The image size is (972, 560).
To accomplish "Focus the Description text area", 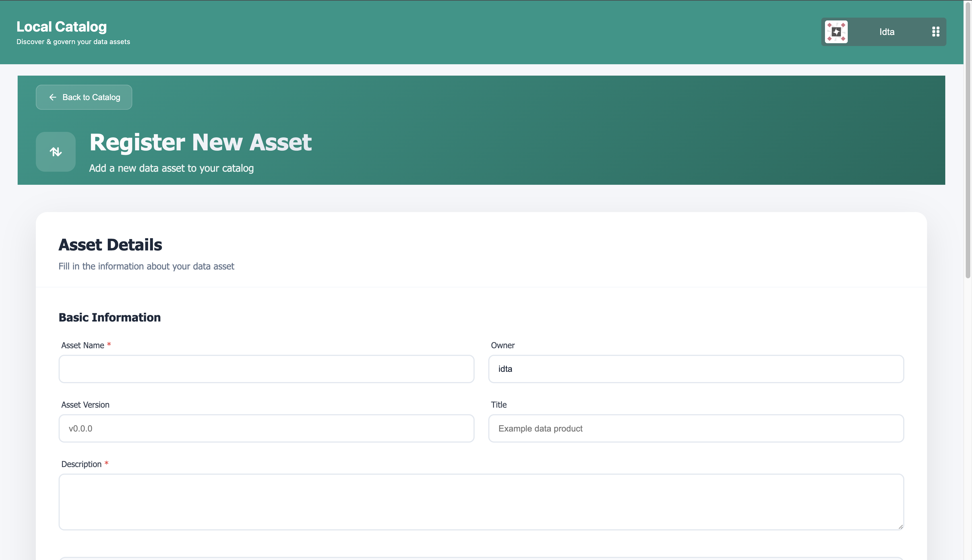I will (x=481, y=502).
